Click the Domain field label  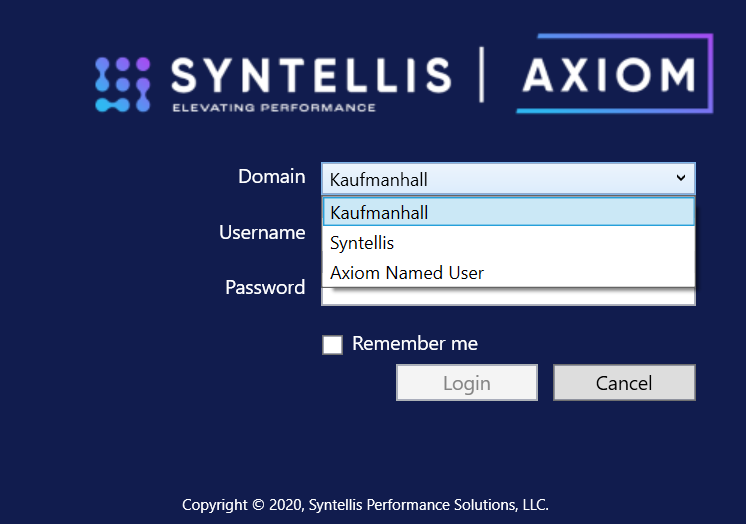pos(272,177)
